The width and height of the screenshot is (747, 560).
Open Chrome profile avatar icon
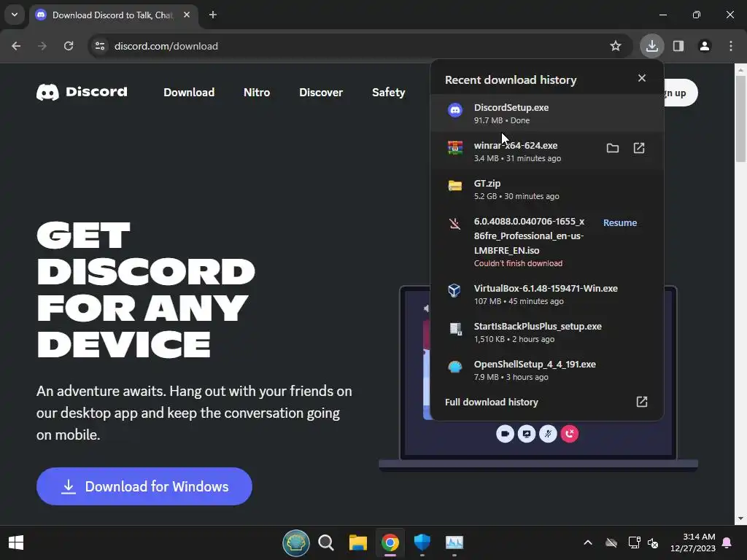(705, 46)
